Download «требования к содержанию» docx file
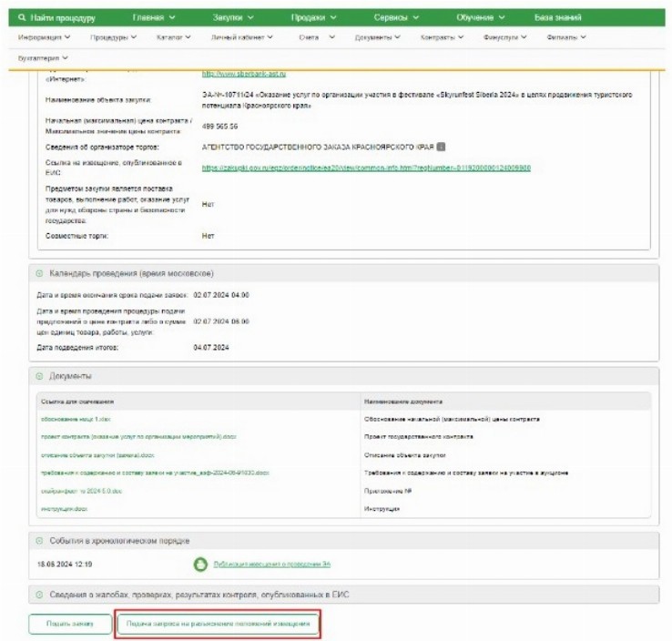This screenshot has height=641, width=672. [155, 473]
